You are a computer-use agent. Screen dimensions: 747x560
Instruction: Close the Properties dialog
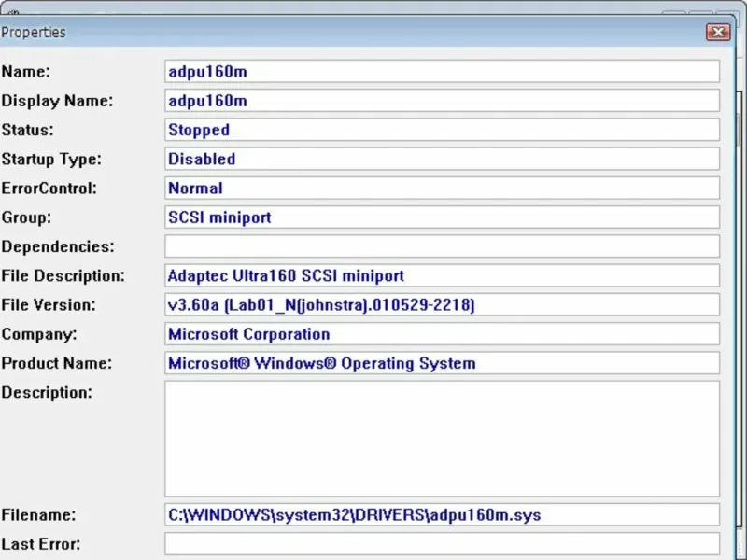pyautogui.click(x=718, y=32)
